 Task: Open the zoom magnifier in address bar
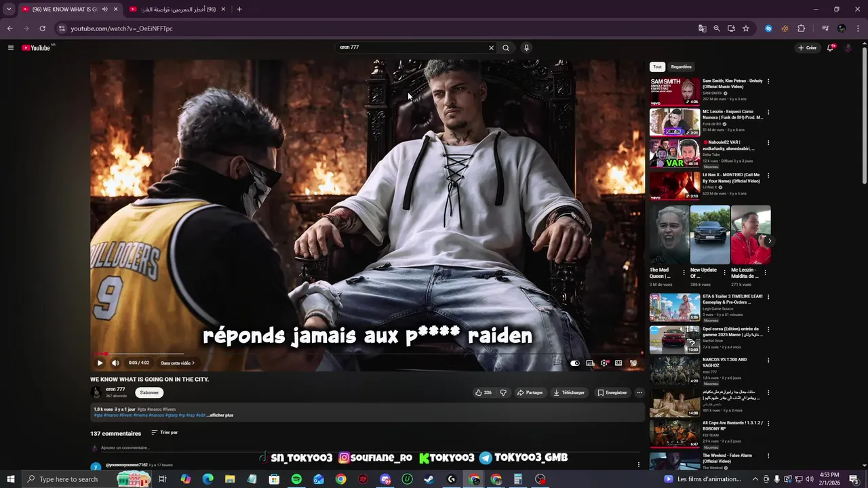[x=717, y=28]
